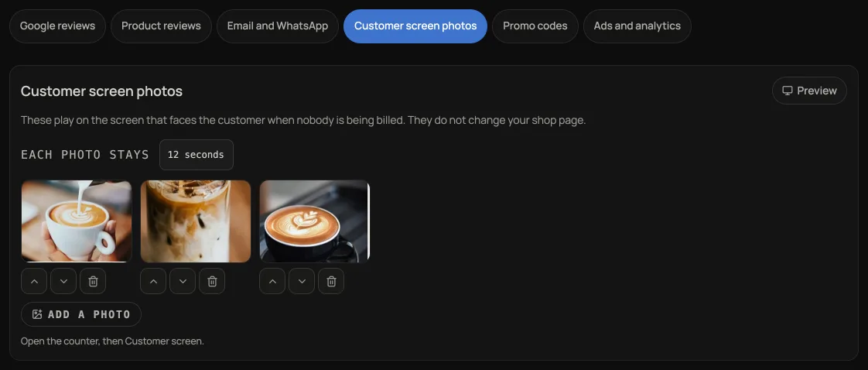Delete the latte-pour photo
The image size is (868, 370).
[x=93, y=281]
